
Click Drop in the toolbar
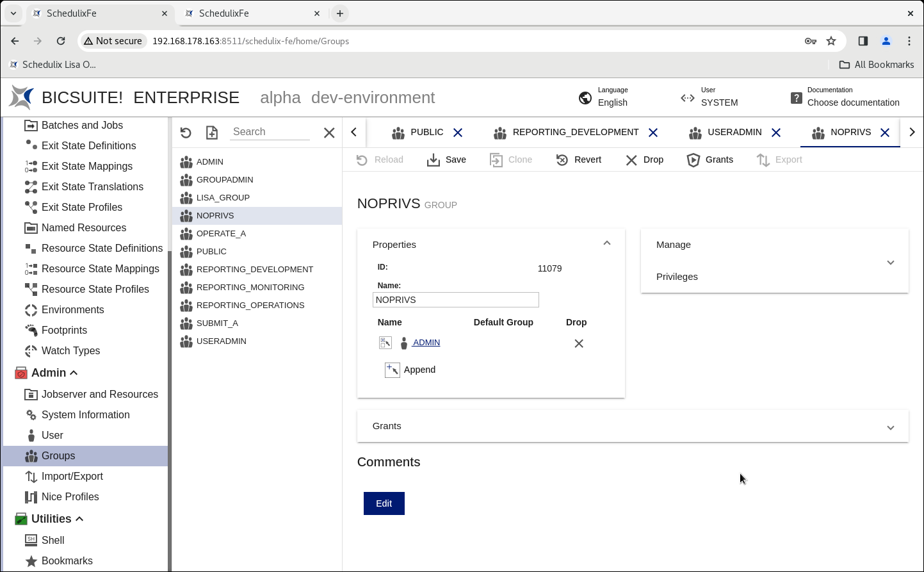[x=644, y=159]
